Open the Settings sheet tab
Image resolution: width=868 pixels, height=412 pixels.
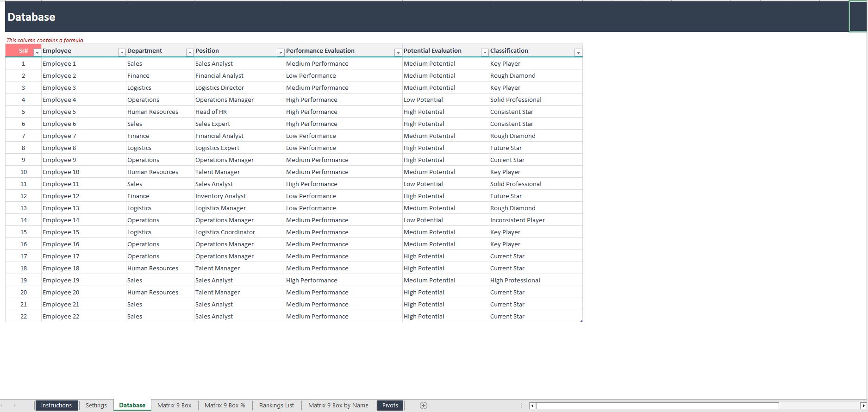pyautogui.click(x=96, y=406)
